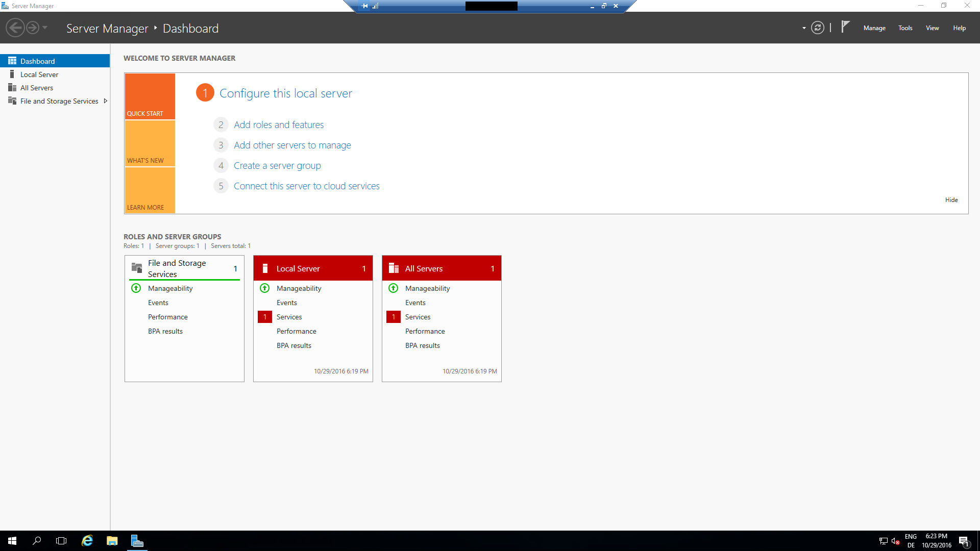Screen dimensions: 980x551
Task: Open BPA results in Local Server tile
Action: [294, 345]
